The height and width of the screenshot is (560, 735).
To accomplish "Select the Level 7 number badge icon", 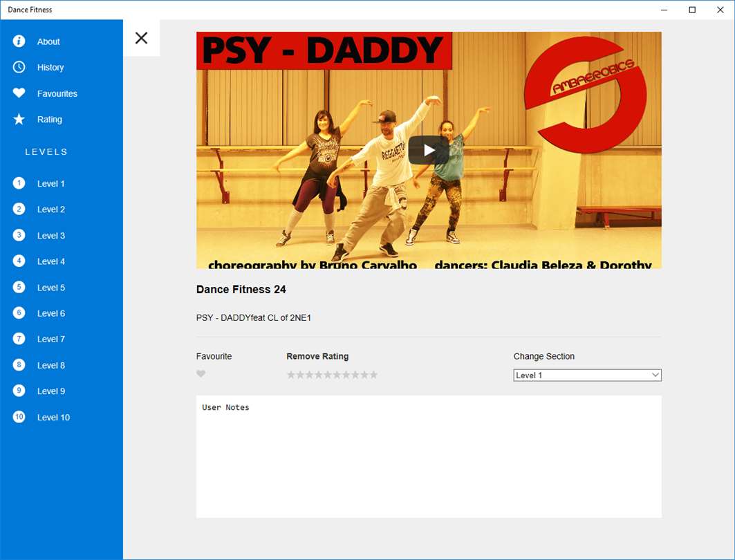I will (19, 339).
